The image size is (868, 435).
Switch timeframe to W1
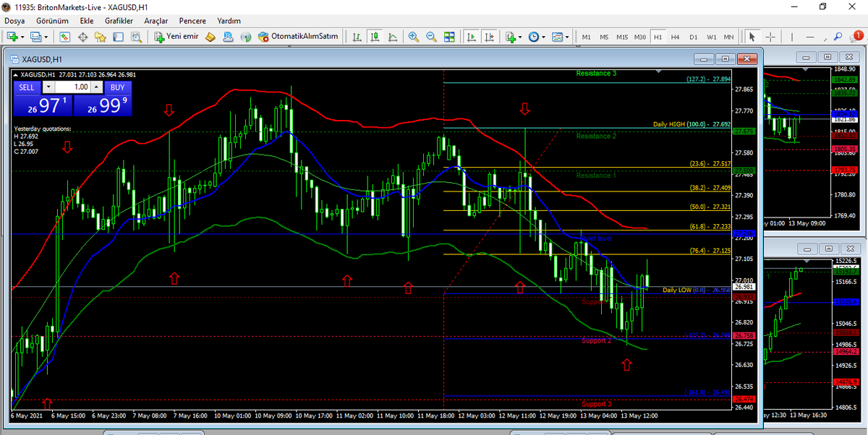(x=712, y=36)
